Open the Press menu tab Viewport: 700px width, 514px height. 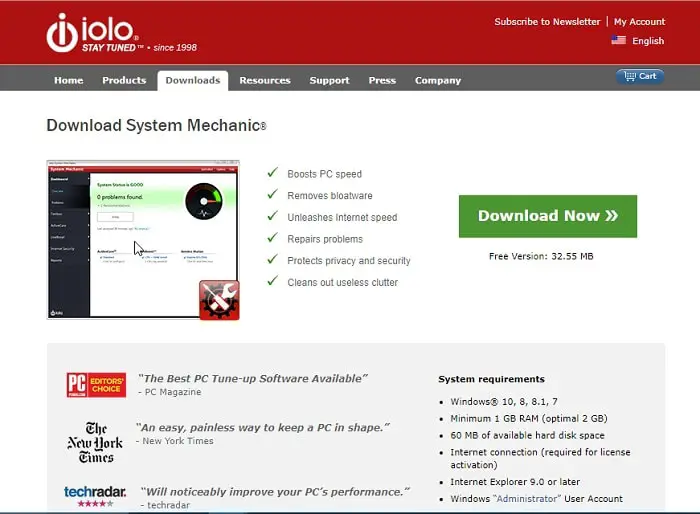(382, 80)
